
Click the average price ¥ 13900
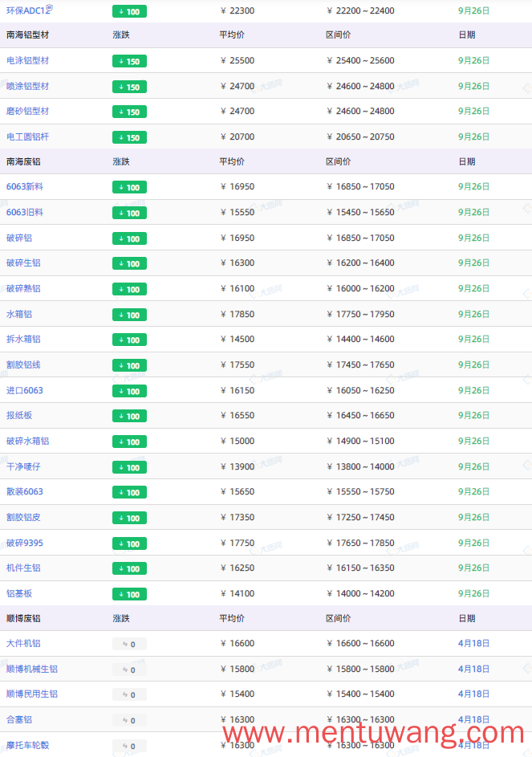[x=237, y=467]
